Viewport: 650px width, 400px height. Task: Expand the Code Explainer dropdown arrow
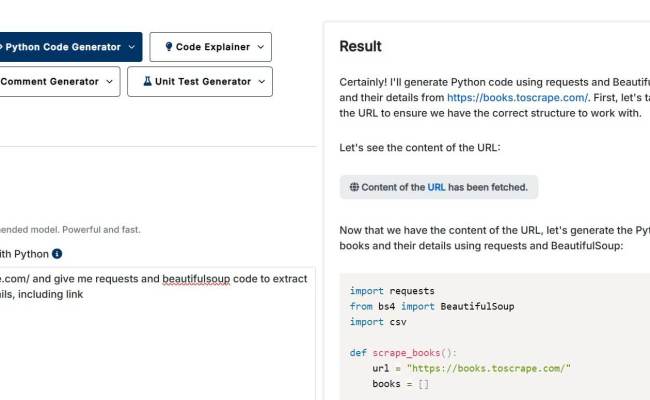(x=260, y=47)
